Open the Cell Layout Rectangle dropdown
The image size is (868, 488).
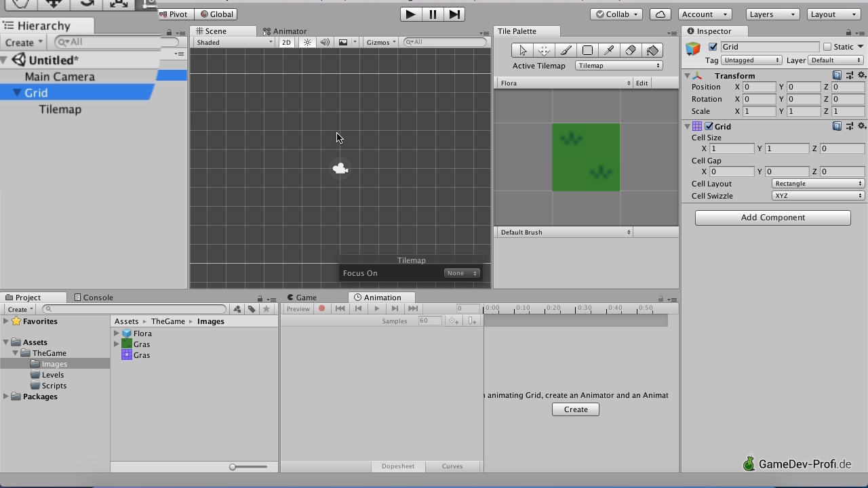[818, 184]
